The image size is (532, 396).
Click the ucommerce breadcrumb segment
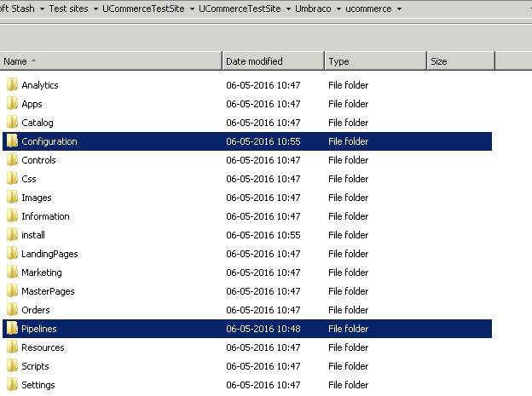click(368, 9)
